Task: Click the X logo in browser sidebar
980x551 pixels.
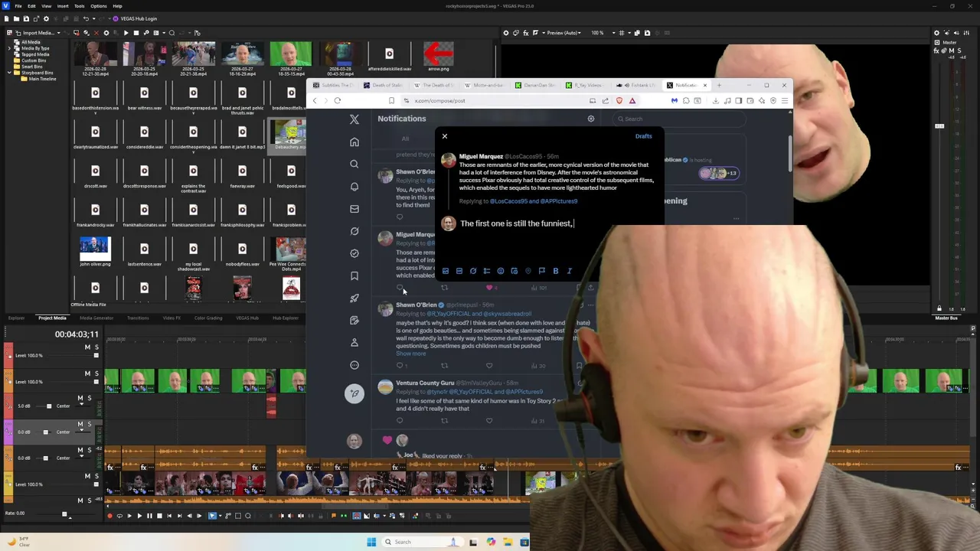Action: coord(354,119)
